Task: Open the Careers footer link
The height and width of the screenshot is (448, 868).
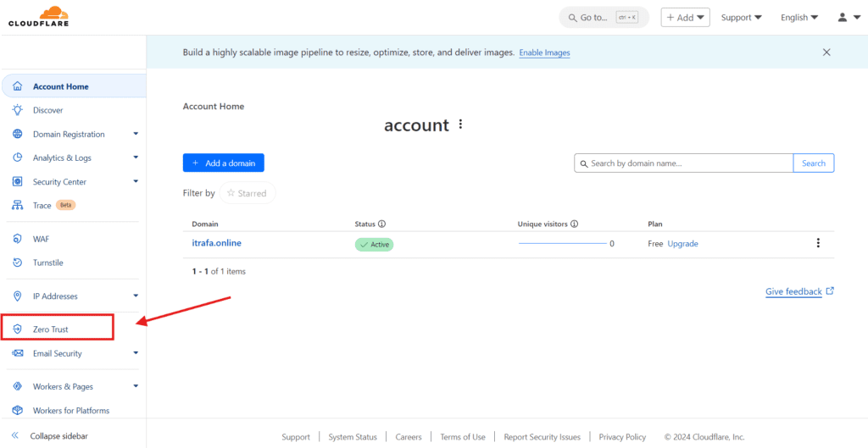Action: [409, 437]
